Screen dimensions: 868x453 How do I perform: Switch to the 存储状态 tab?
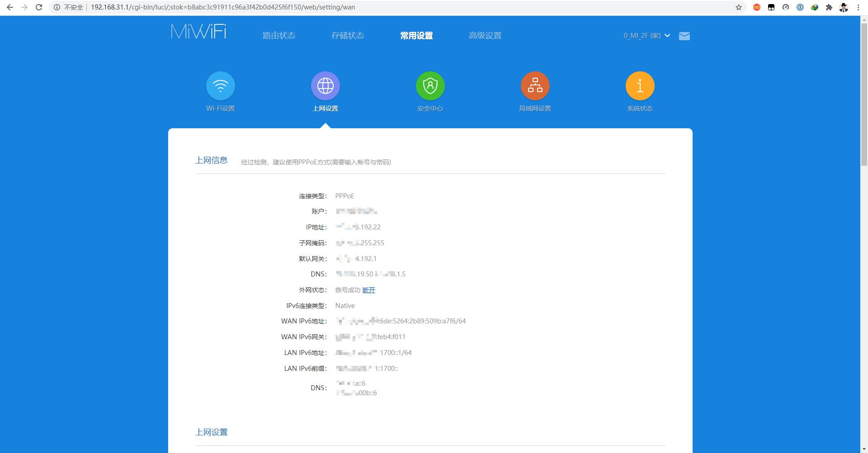[x=348, y=36]
